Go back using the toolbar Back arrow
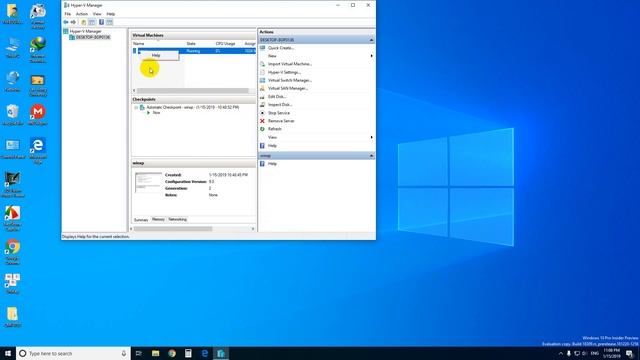Image resolution: width=640 pixels, height=360 pixels. coord(66,22)
